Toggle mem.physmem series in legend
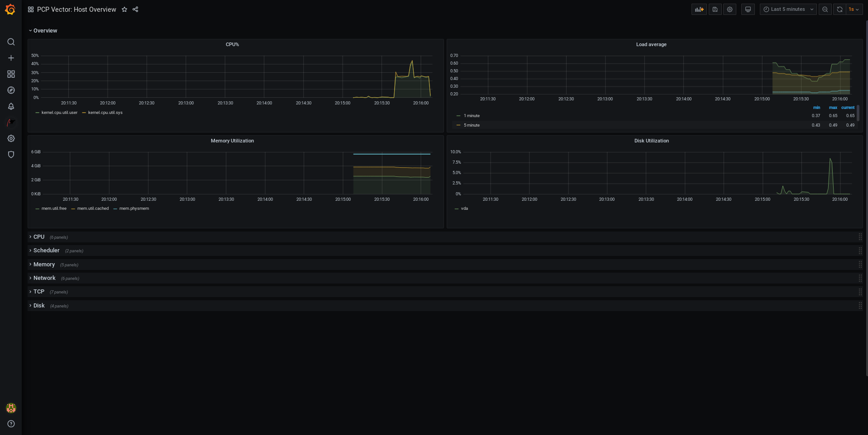The width and height of the screenshot is (868, 435). [x=134, y=208]
